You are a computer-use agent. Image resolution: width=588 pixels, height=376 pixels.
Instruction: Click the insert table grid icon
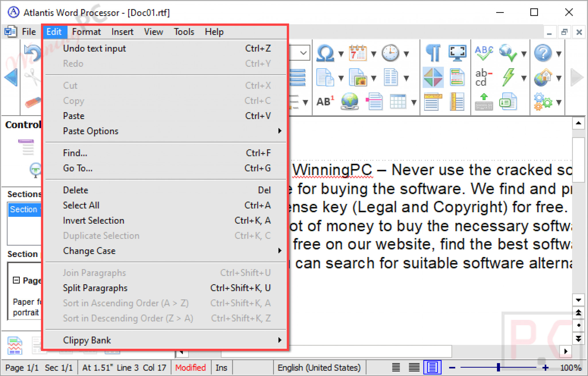(398, 101)
